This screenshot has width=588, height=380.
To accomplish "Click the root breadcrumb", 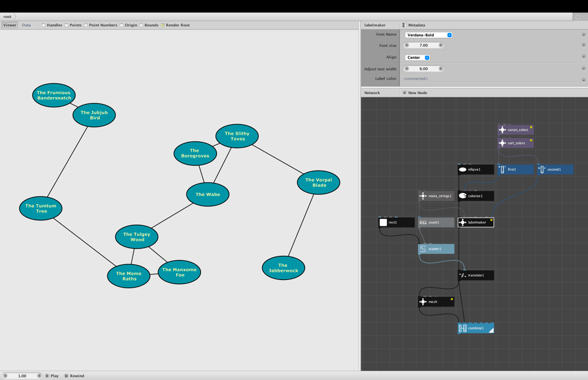I will [x=8, y=16].
